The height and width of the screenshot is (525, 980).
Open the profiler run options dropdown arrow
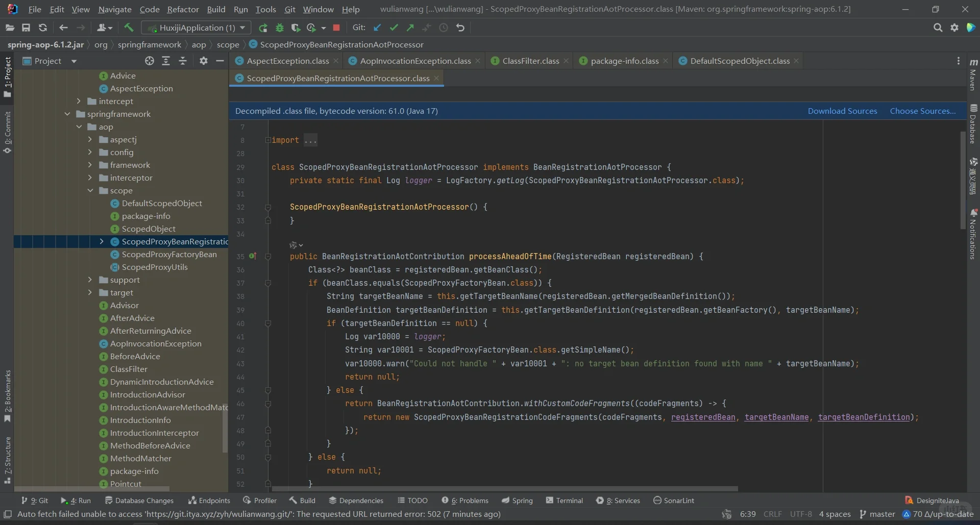pyautogui.click(x=324, y=28)
